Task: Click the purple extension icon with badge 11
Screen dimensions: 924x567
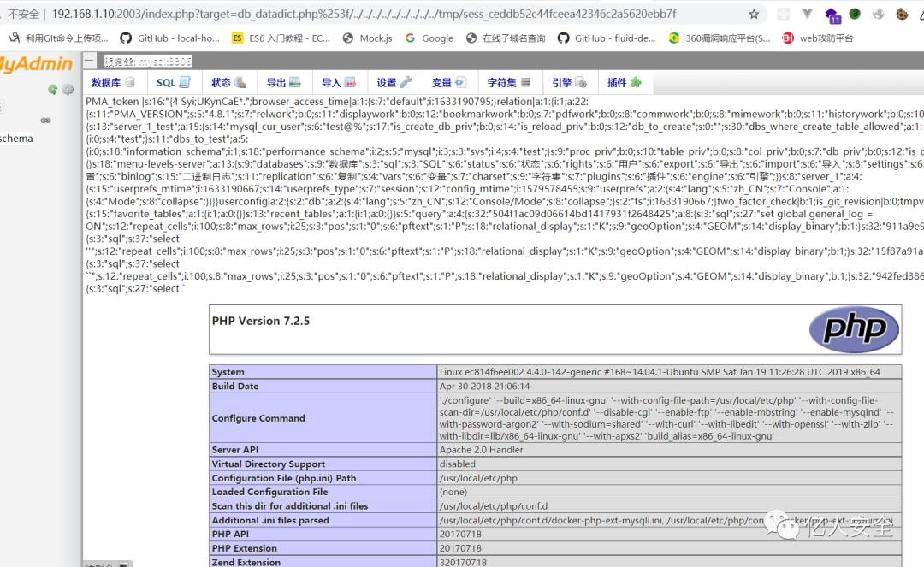Action: coord(832,15)
